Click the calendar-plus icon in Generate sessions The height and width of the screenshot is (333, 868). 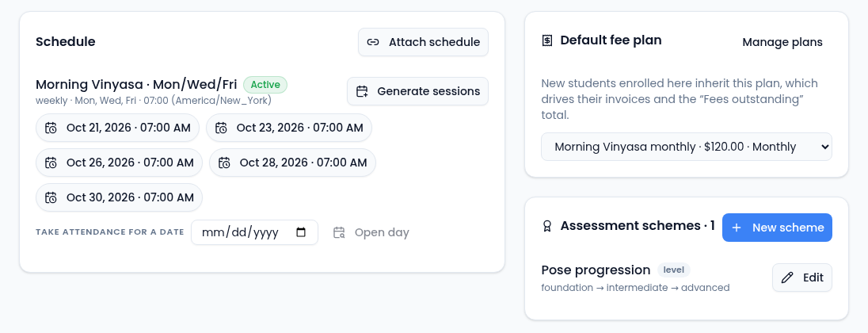pyautogui.click(x=362, y=91)
